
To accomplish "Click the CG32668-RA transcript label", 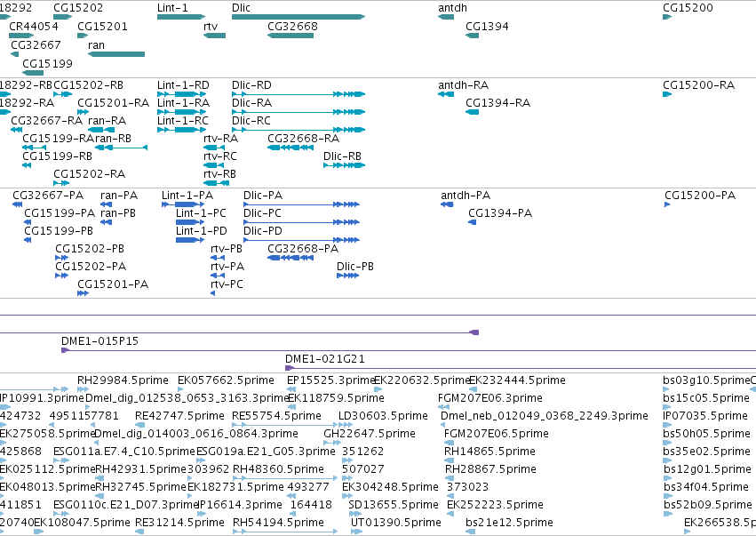I will click(303, 139).
